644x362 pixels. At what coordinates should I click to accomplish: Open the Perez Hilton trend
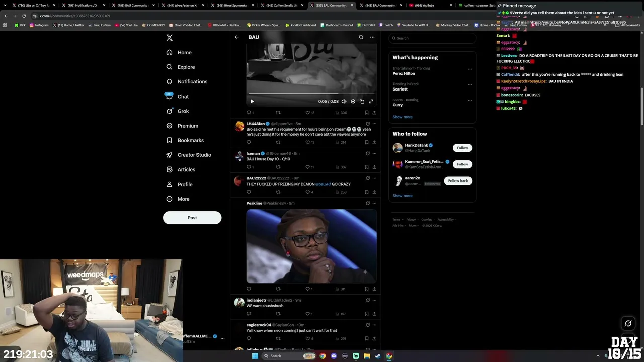[x=404, y=73]
